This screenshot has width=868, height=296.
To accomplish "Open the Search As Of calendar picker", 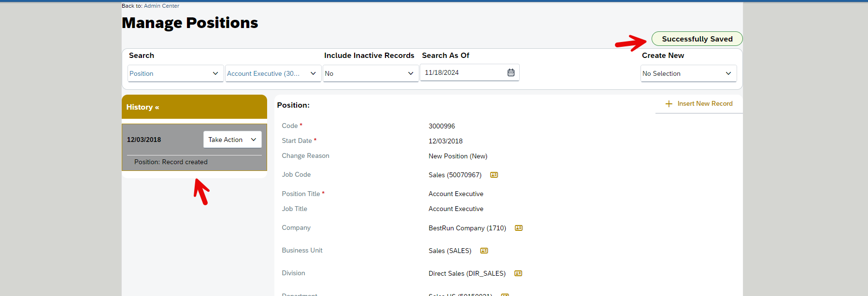I will point(511,72).
